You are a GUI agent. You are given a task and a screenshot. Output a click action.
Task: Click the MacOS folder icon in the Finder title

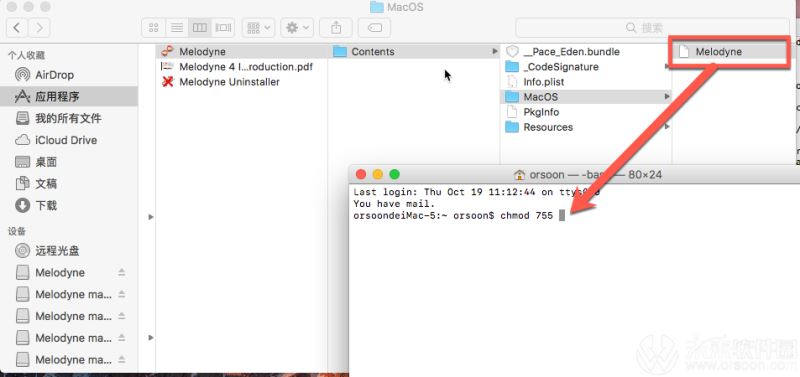point(377,7)
